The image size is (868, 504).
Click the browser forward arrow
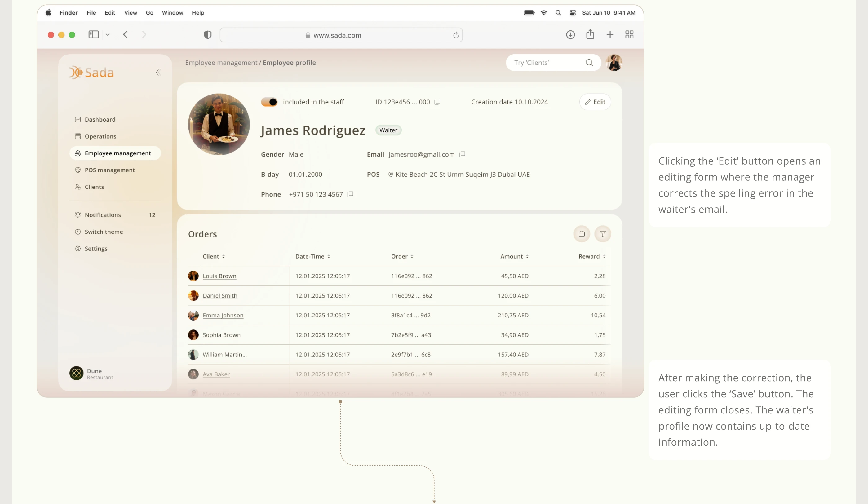point(144,35)
